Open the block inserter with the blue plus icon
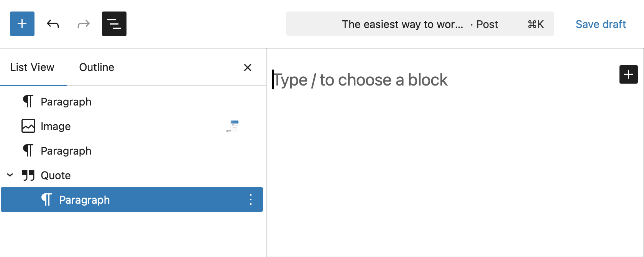Viewport: 644px width, 257px height. [22, 24]
